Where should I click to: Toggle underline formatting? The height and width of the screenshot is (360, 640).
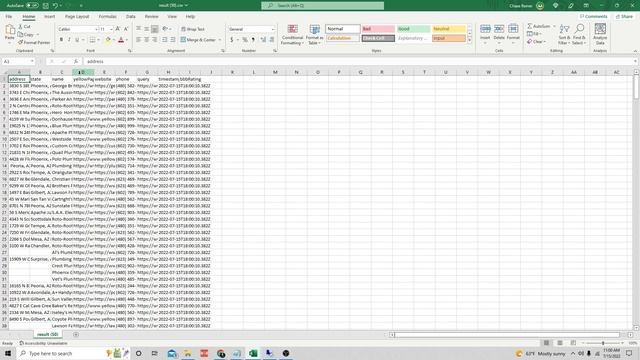pyautogui.click(x=77, y=40)
